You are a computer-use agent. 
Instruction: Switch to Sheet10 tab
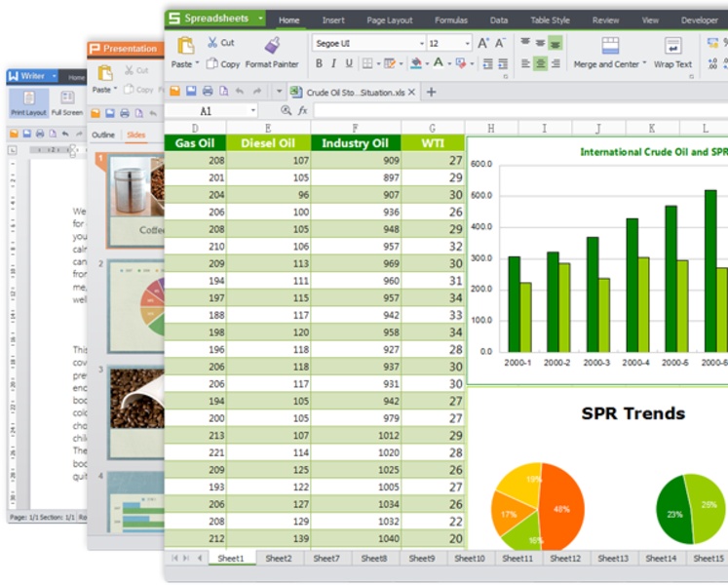point(470,559)
